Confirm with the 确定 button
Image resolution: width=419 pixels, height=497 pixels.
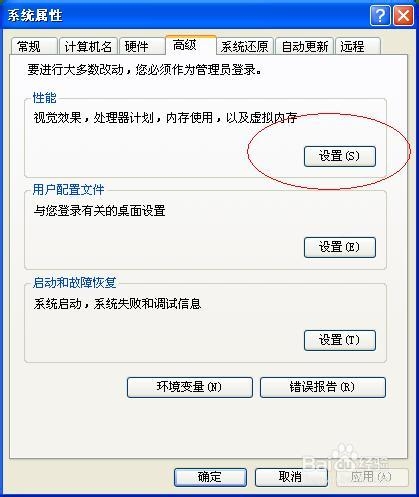click(x=210, y=477)
